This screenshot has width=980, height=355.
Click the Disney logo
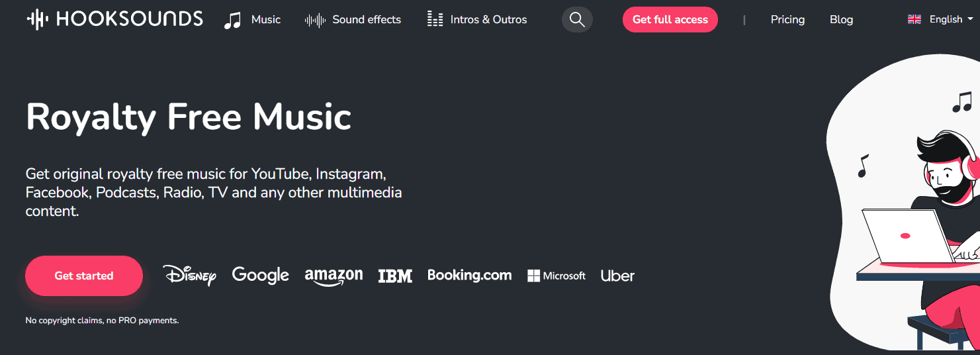pos(190,276)
